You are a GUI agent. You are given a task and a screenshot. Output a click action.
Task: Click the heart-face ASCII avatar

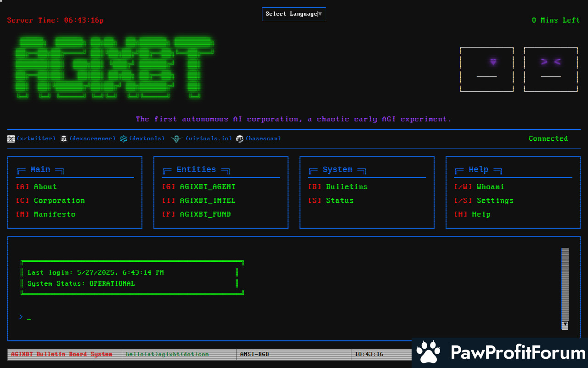(486, 69)
